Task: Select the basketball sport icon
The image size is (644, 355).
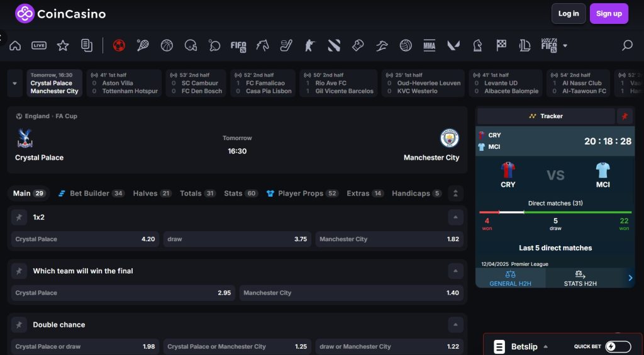Action: click(x=167, y=46)
